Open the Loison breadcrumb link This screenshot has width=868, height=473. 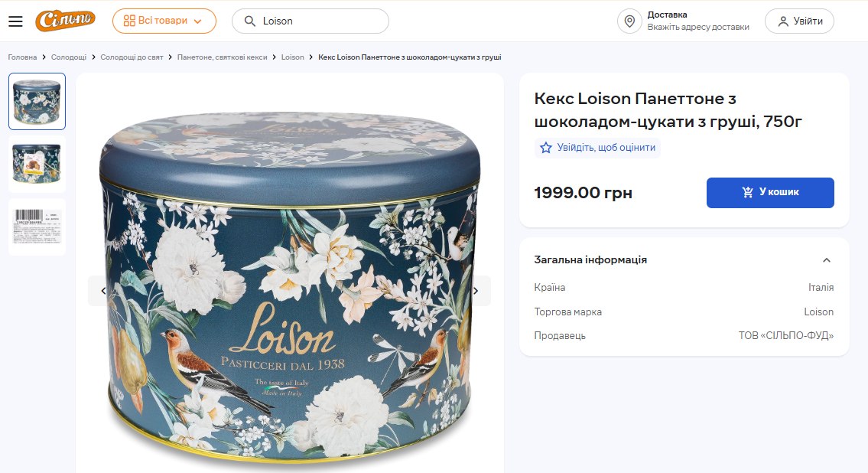(x=292, y=57)
